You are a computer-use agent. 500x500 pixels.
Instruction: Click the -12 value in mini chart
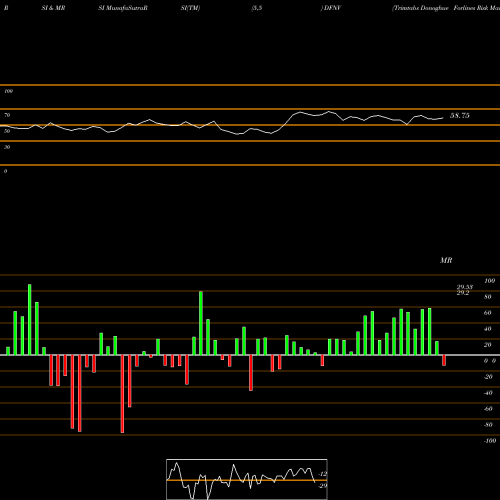point(323,474)
